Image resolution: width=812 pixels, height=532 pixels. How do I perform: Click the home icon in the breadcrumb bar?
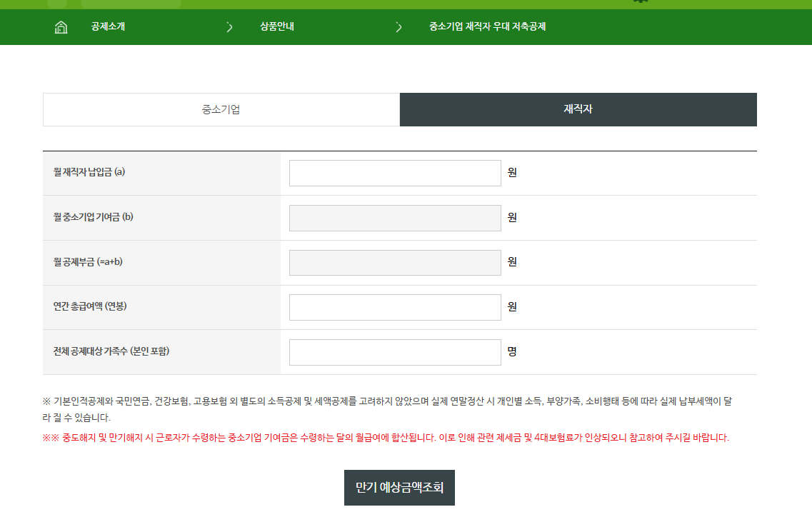click(61, 27)
